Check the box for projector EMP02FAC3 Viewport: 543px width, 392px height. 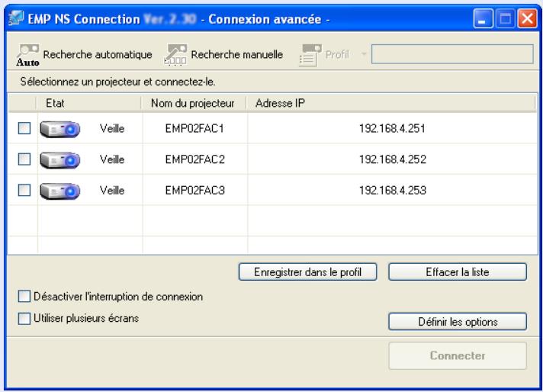24,190
